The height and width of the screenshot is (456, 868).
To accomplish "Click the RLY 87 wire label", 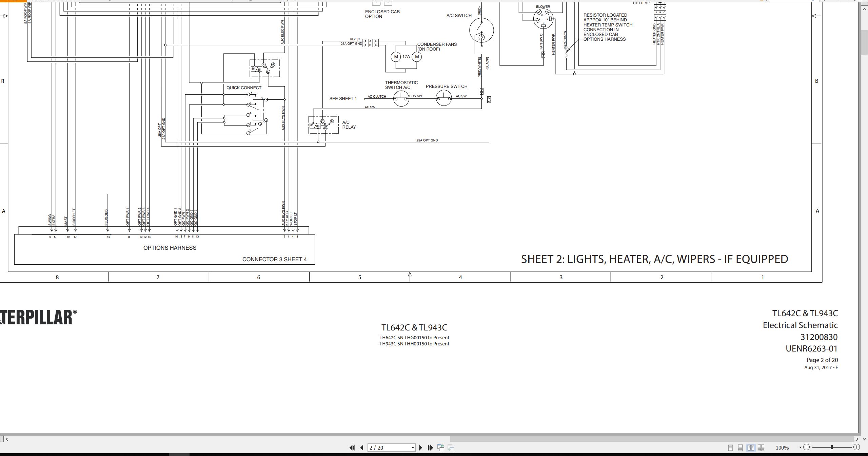I will (x=355, y=39).
